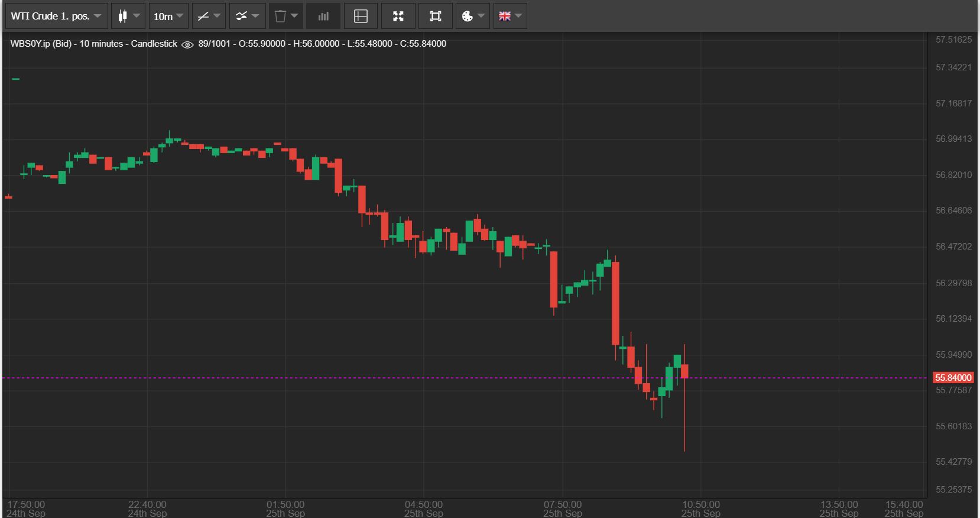Image resolution: width=980 pixels, height=518 pixels.
Task: Click the red 55.84000 current price label
Action: pos(953,378)
